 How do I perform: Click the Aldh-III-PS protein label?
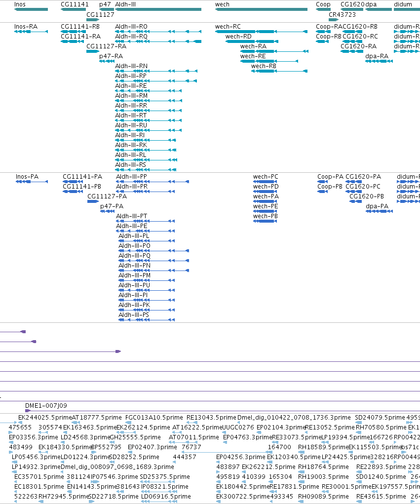(134, 314)
